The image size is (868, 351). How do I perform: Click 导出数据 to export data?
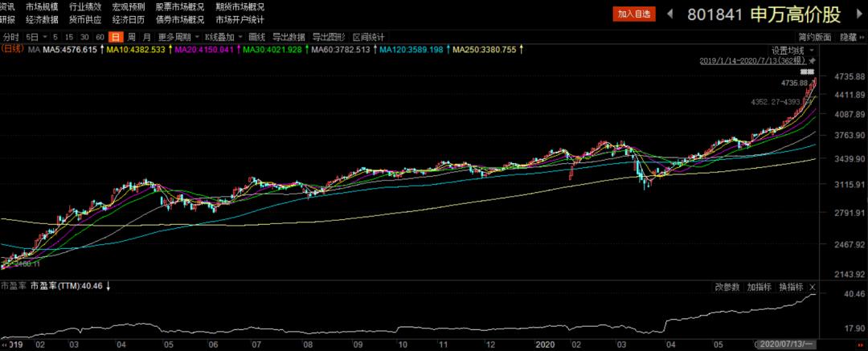coord(289,37)
